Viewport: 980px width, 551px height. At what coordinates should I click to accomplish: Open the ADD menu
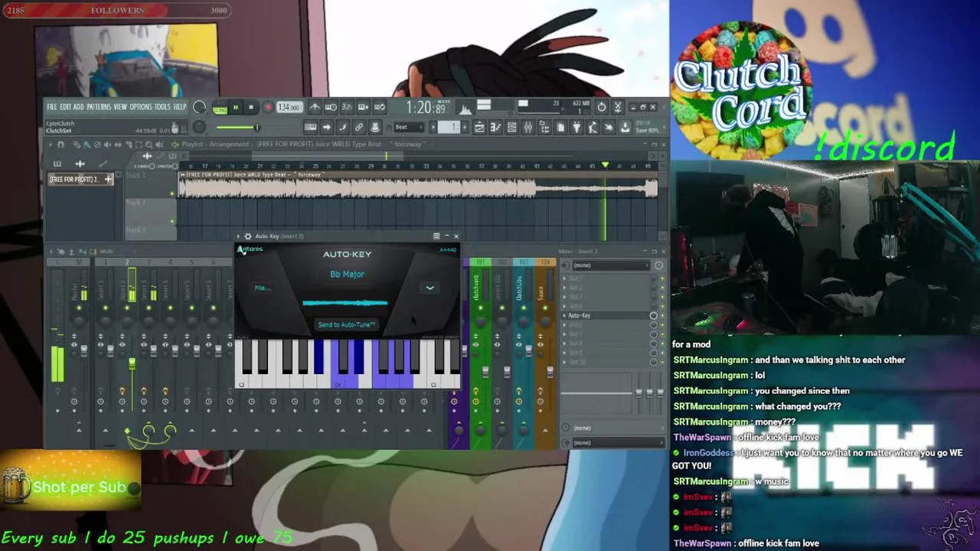(78, 107)
